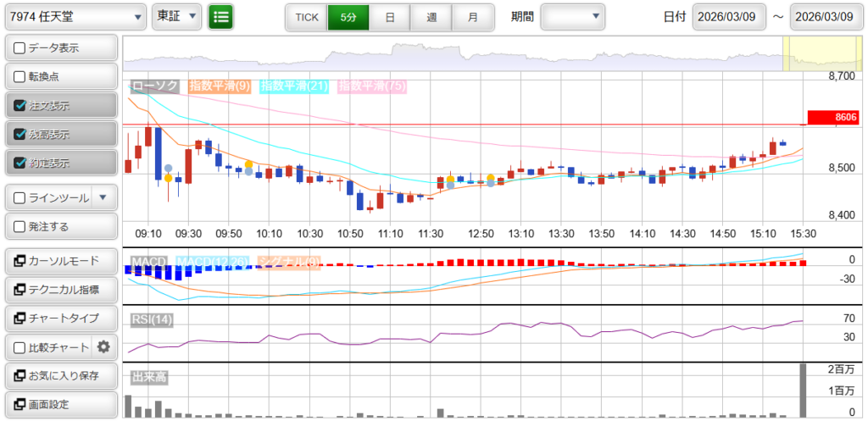Click the red 8606 price marker
Viewport: 868px width, 421px height.
click(833, 118)
